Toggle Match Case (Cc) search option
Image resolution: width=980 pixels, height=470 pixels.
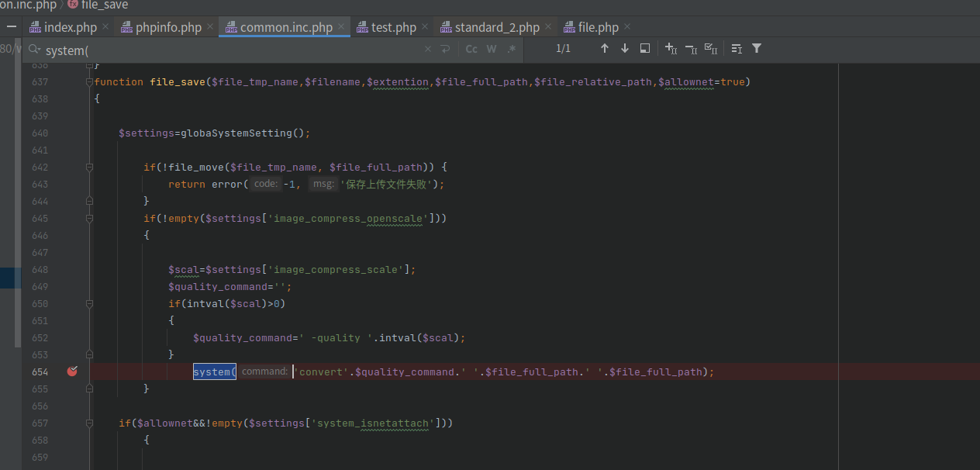[x=471, y=49]
